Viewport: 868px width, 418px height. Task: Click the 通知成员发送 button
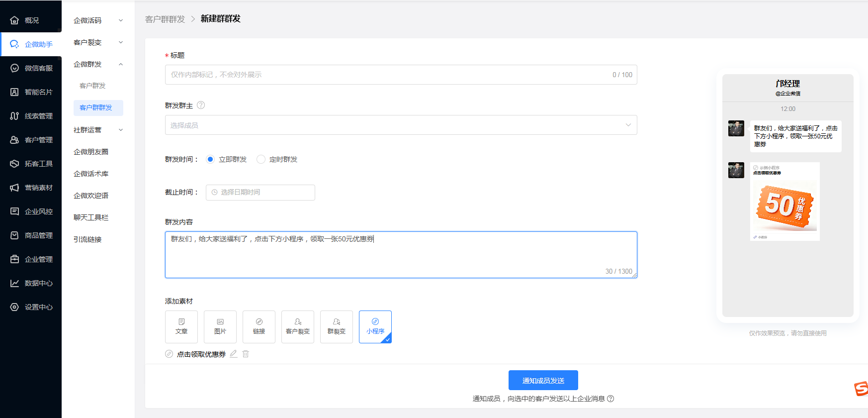[x=543, y=380]
